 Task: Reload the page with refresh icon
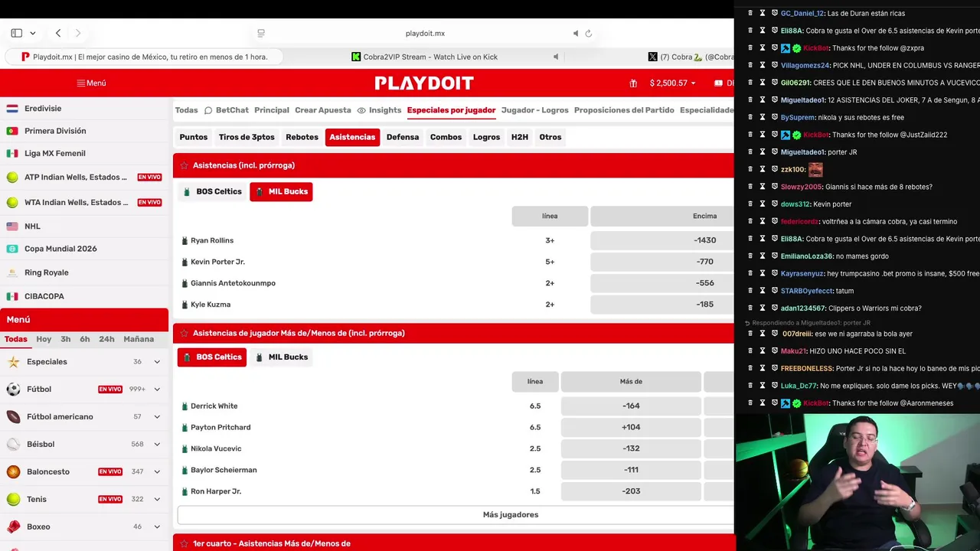pos(589,34)
